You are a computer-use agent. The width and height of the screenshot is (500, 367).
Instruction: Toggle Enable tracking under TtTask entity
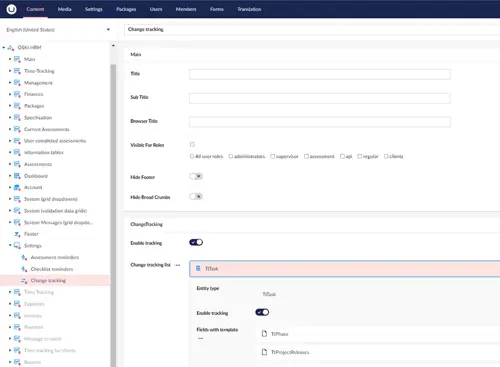(262, 312)
